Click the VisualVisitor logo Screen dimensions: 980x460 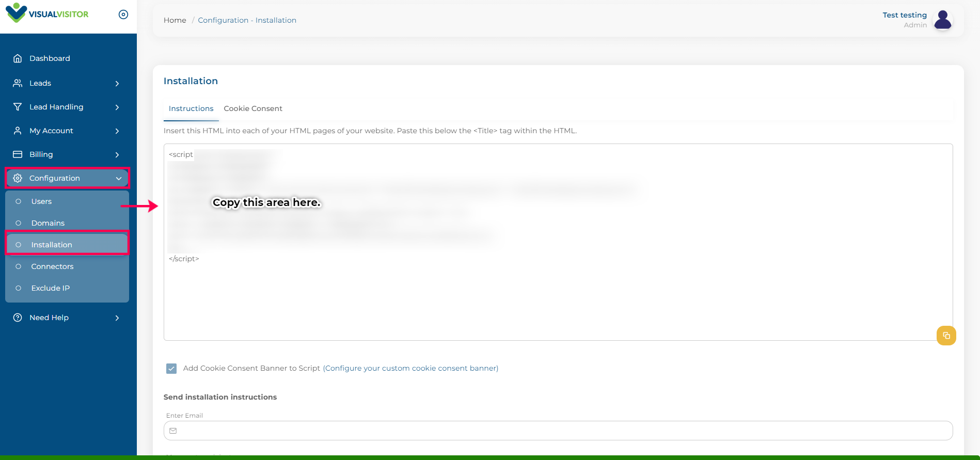(x=47, y=13)
